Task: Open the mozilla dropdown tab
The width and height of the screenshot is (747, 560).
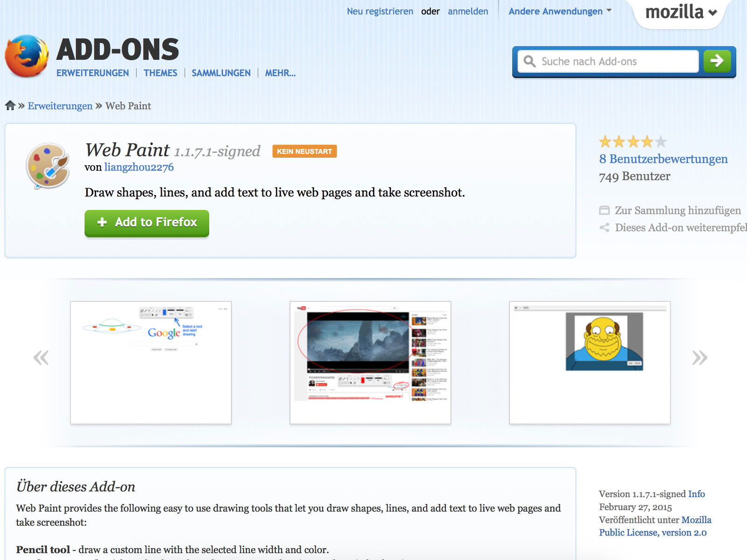Action: point(681,12)
